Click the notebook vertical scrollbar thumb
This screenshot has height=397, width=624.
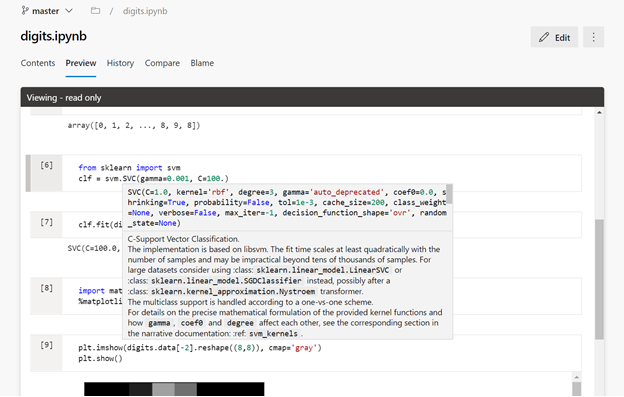point(599,279)
